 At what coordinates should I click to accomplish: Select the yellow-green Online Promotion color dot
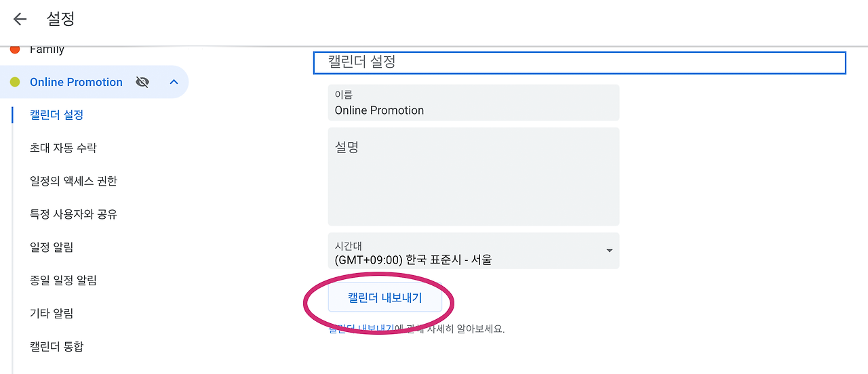(x=15, y=82)
